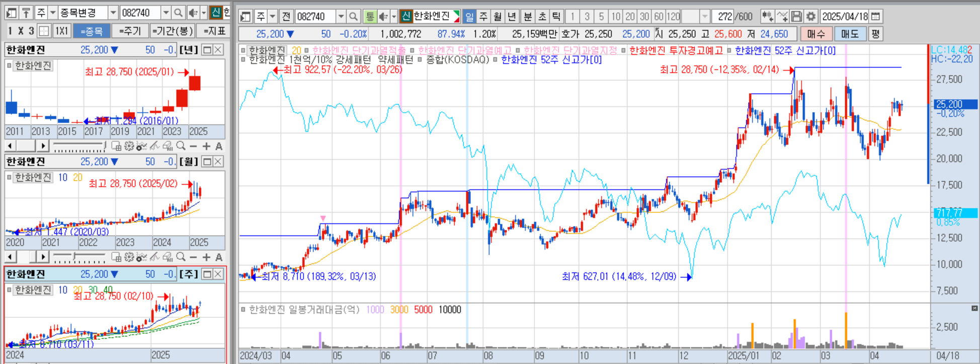
Task: Switch to the =주기 tab
Action: (x=130, y=31)
